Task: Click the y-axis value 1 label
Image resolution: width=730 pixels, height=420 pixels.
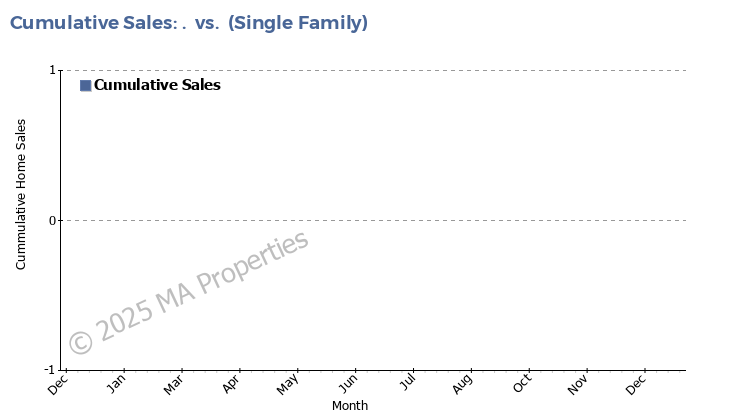Action: 51,70
